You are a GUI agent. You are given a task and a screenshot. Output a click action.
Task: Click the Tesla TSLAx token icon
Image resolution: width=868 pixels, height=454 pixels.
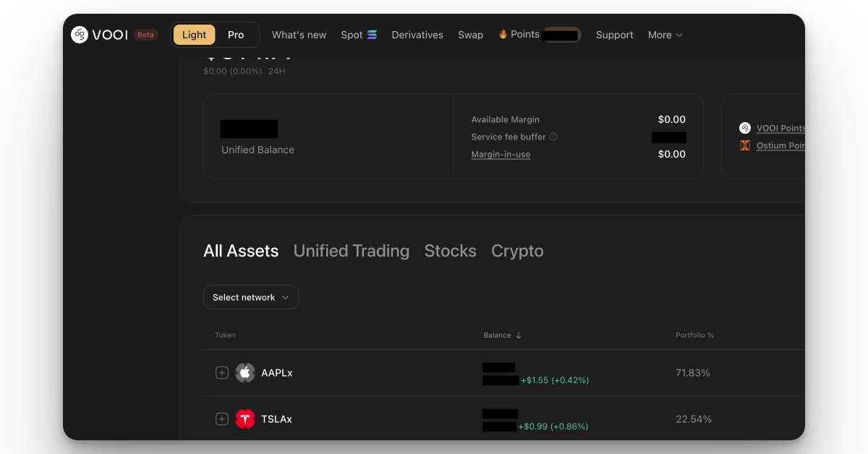point(245,419)
